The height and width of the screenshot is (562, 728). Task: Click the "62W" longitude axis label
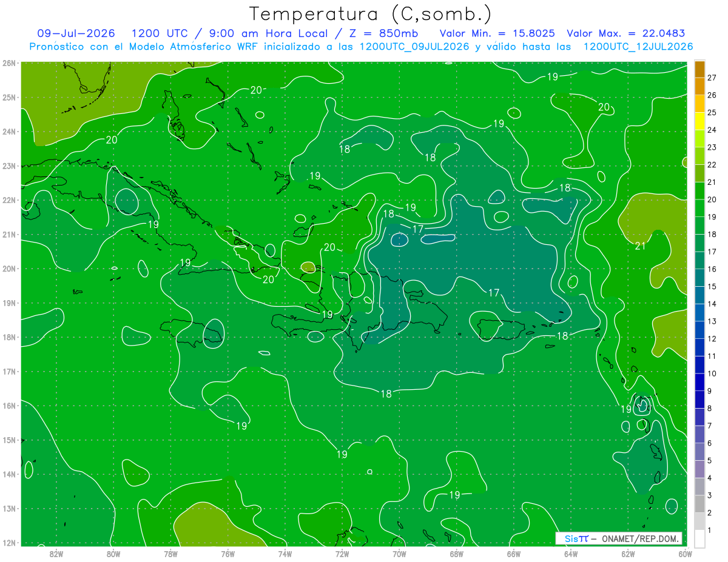(628, 553)
